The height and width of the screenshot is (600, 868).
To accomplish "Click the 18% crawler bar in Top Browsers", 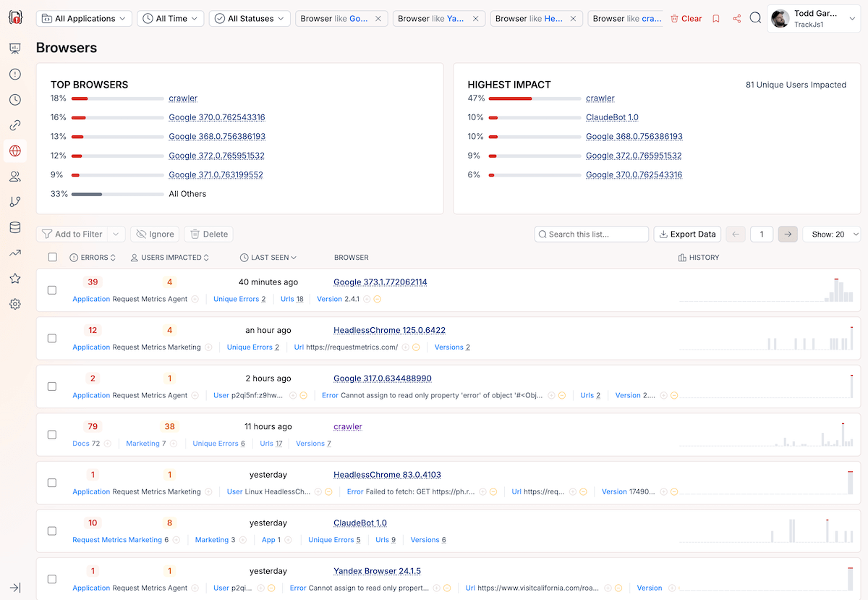I will point(117,98).
